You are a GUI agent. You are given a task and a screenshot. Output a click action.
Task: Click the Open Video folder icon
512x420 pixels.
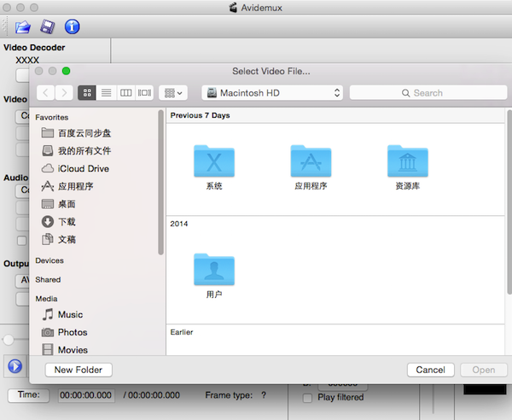(x=23, y=27)
